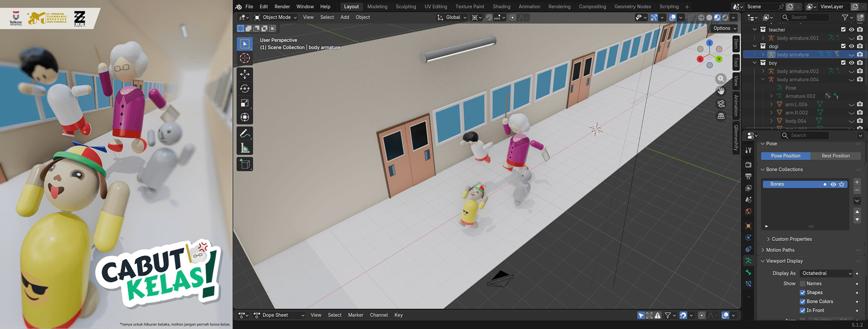
Task: Open the Tool properties tab icon
Action: (748, 150)
